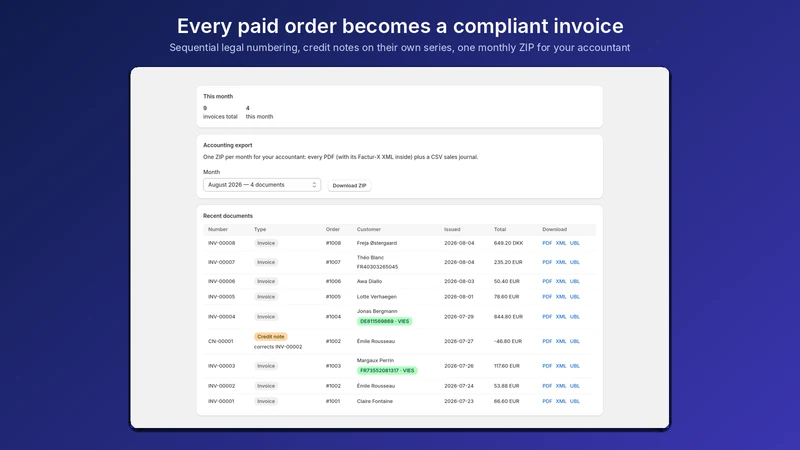800x450 pixels.
Task: Download UBL for INV-00005
Action: click(574, 297)
